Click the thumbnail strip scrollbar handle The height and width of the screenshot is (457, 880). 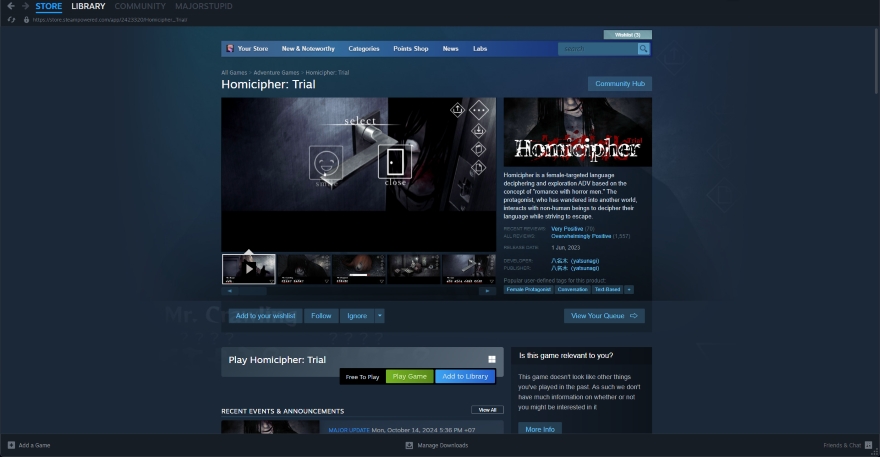pyautogui.click(x=253, y=291)
